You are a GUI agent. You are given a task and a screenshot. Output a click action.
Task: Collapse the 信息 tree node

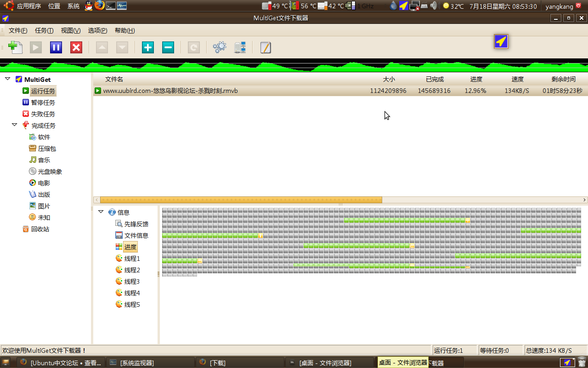pos(101,212)
